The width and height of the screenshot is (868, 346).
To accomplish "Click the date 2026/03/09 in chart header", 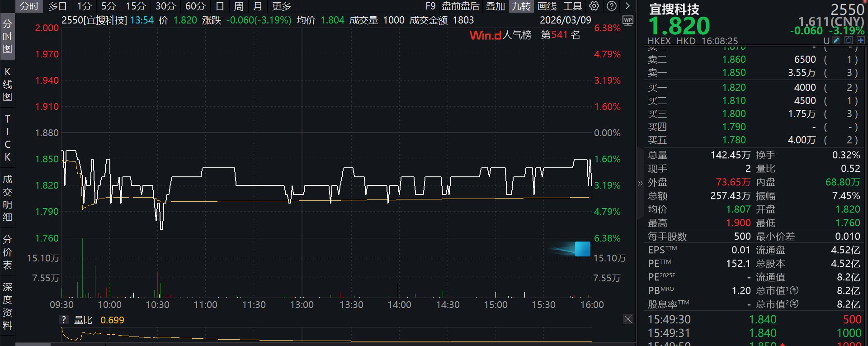I will coord(565,20).
